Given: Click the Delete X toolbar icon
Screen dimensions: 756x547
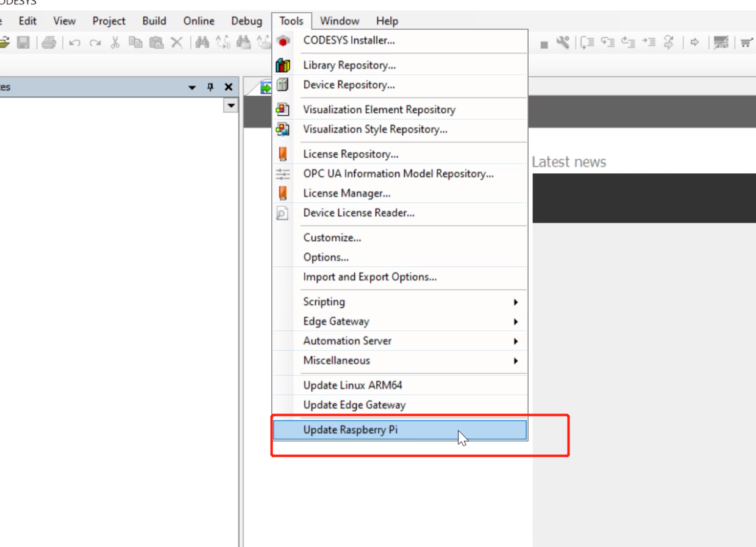Looking at the screenshot, I should coord(177,42).
